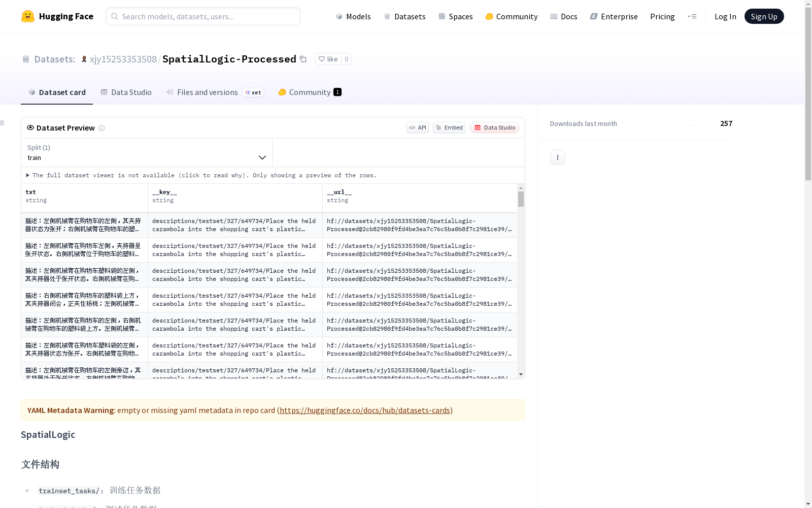
Task: Click the Dataset Preview info icon
Action: coord(101,128)
